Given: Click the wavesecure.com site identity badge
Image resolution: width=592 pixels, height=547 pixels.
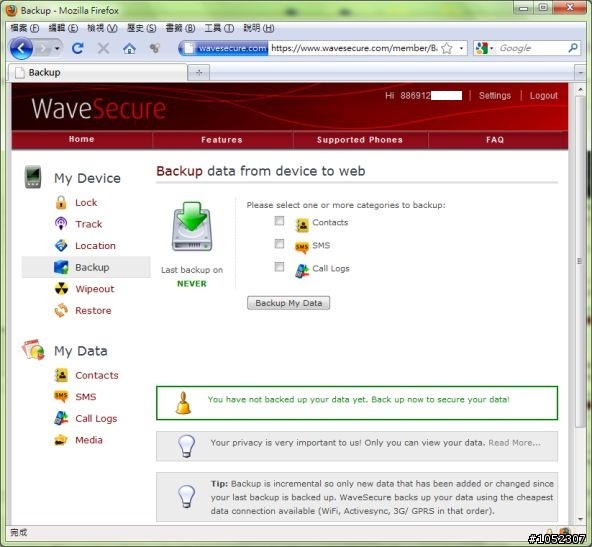Looking at the screenshot, I should tap(225, 48).
